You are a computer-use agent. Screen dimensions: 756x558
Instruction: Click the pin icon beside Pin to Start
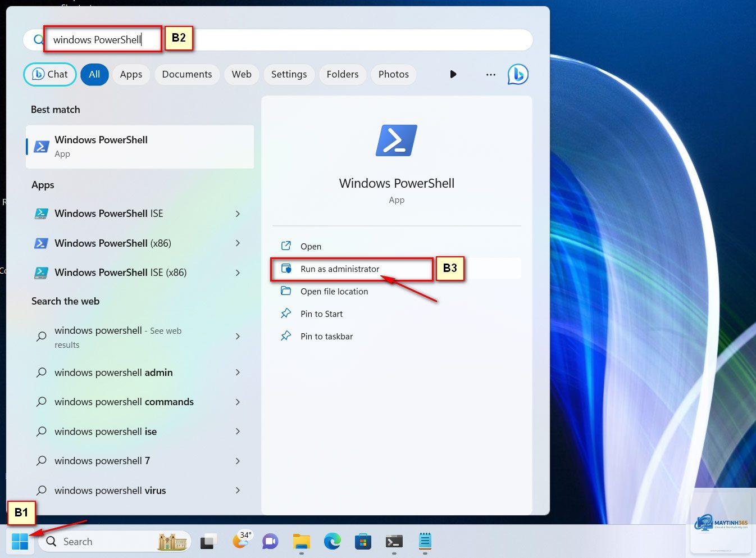[286, 314]
